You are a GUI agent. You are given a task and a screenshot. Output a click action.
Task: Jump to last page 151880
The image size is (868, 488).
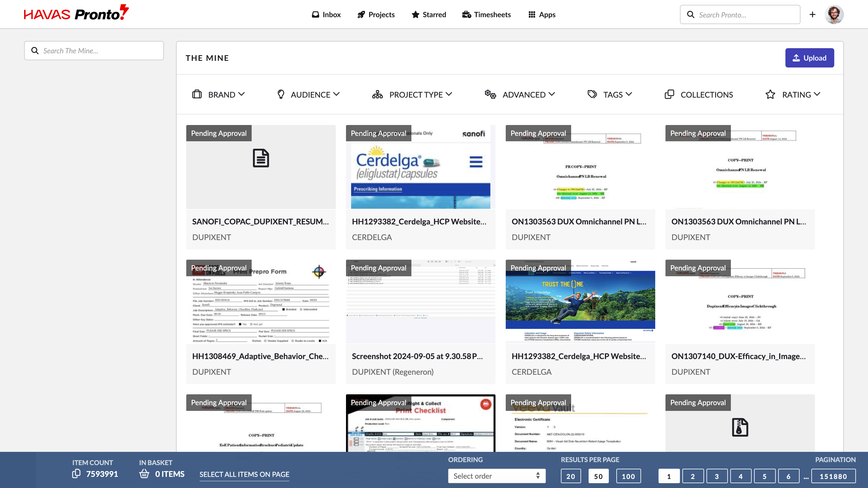pos(833,476)
